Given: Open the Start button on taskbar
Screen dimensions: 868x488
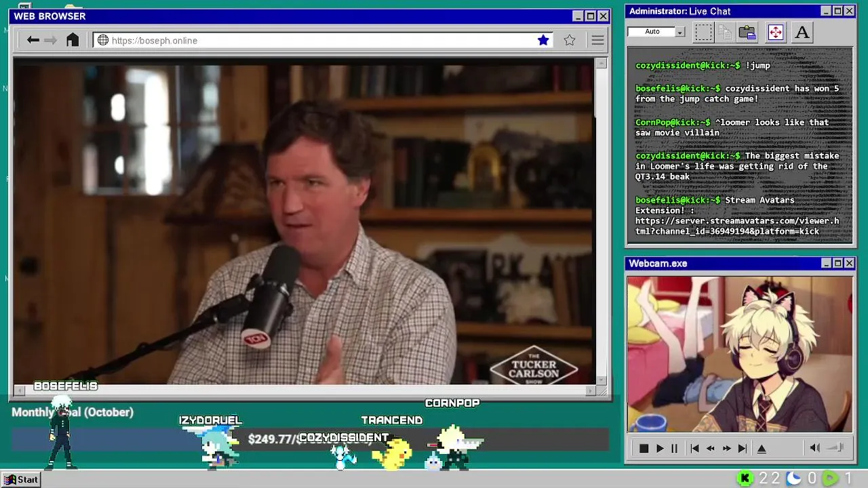Looking at the screenshot, I should click(21, 479).
